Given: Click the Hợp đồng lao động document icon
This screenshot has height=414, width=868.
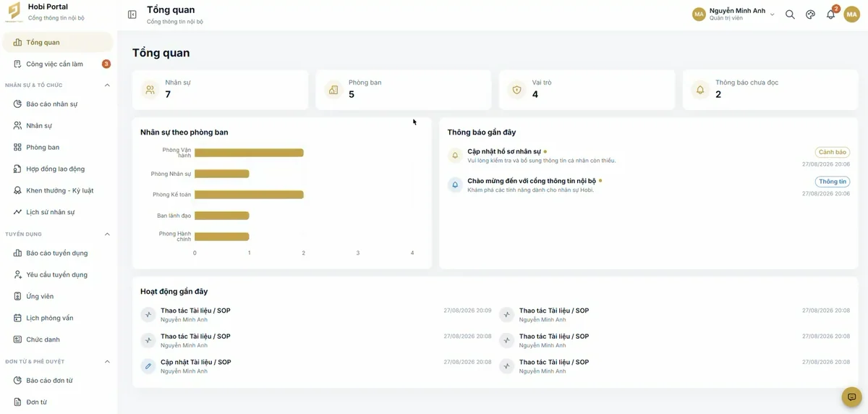Looking at the screenshot, I should coord(18,169).
